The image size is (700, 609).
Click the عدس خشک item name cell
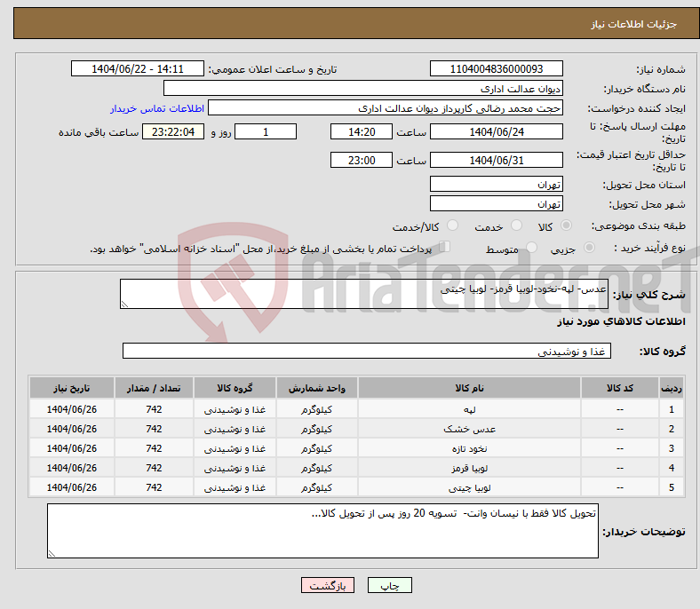pos(469,429)
